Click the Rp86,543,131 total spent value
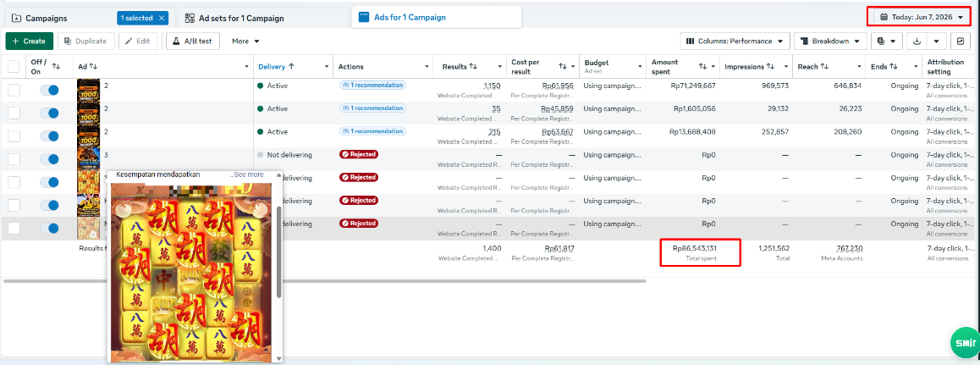Viewport: 980px width, 365px height. click(694, 248)
